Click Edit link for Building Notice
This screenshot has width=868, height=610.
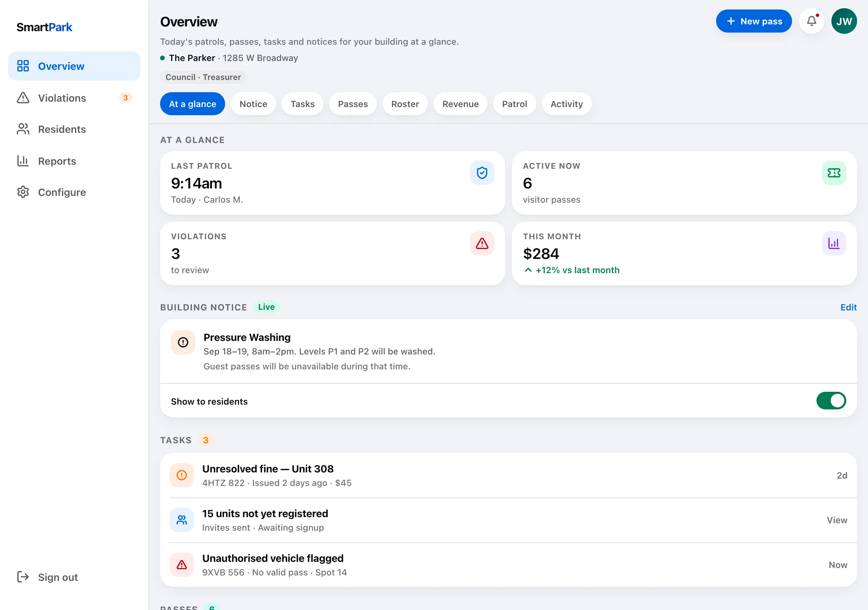coord(848,307)
